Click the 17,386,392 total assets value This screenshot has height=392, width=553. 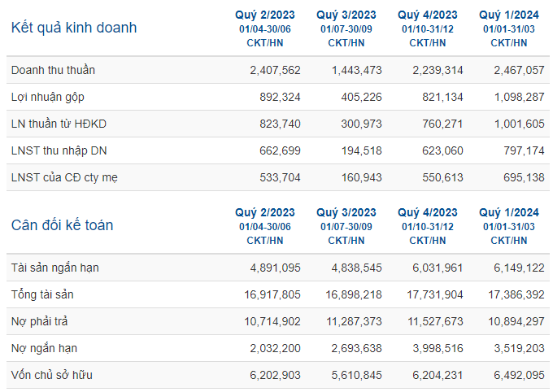click(516, 294)
